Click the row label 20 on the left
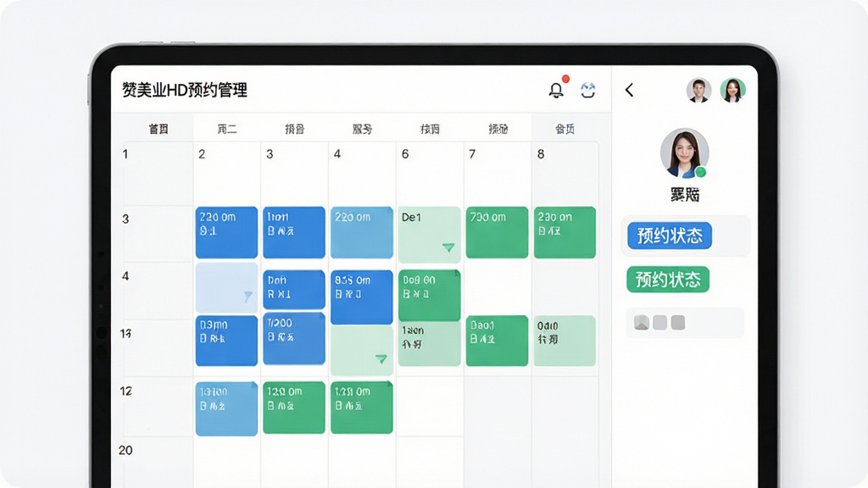The image size is (868, 488). pos(125,451)
